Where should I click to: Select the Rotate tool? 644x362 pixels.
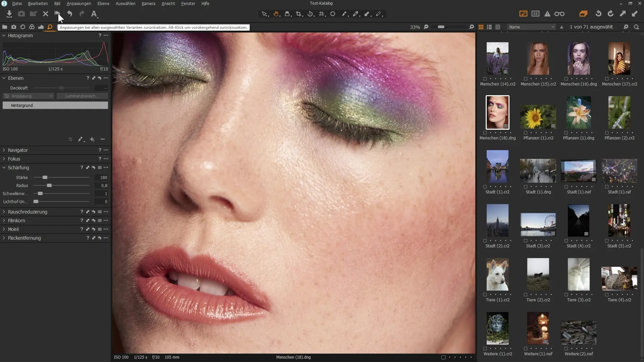pyautogui.click(x=311, y=14)
